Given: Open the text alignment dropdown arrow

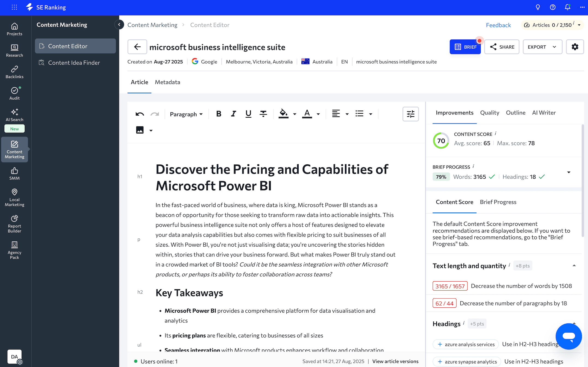Looking at the screenshot, I should click(347, 114).
